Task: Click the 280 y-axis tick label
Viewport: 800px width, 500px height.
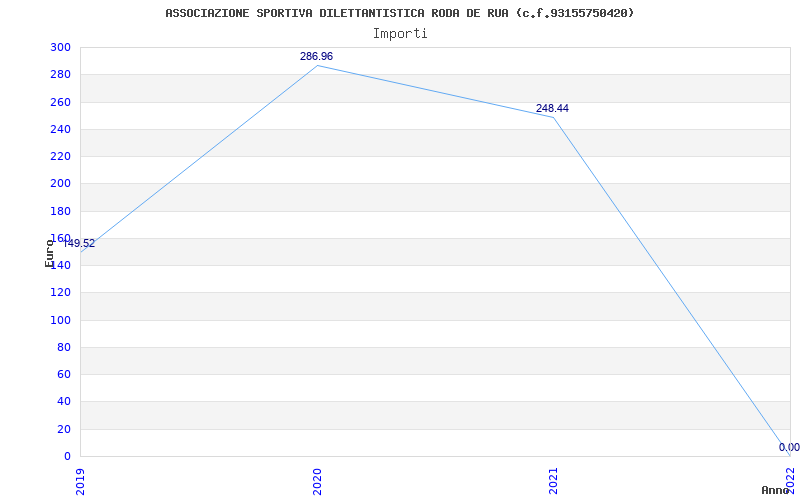Action: (x=60, y=74)
